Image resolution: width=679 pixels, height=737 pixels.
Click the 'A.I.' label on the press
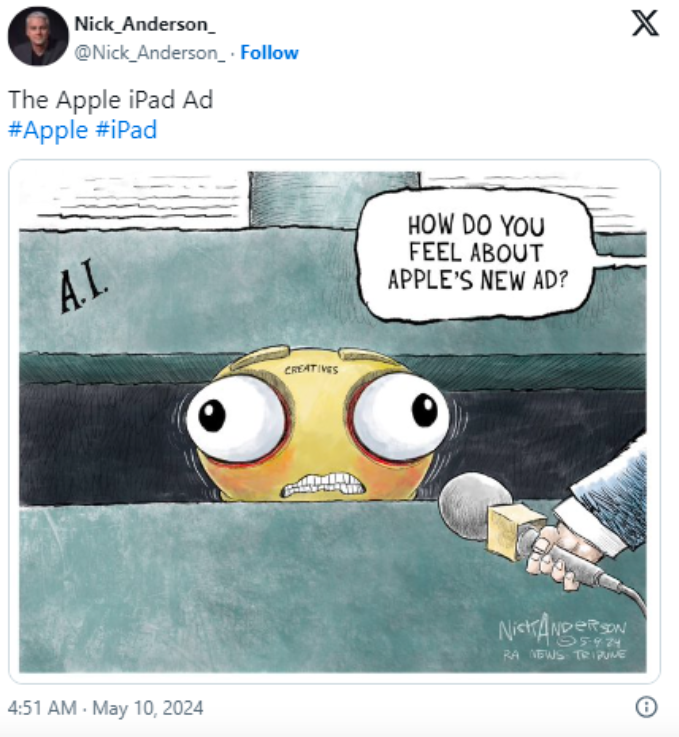84,290
